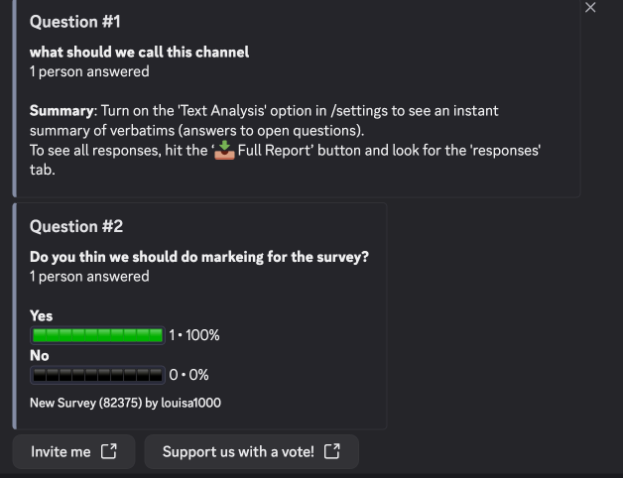
Task: Click the '1 · 100%' result count
Action: coord(194,336)
